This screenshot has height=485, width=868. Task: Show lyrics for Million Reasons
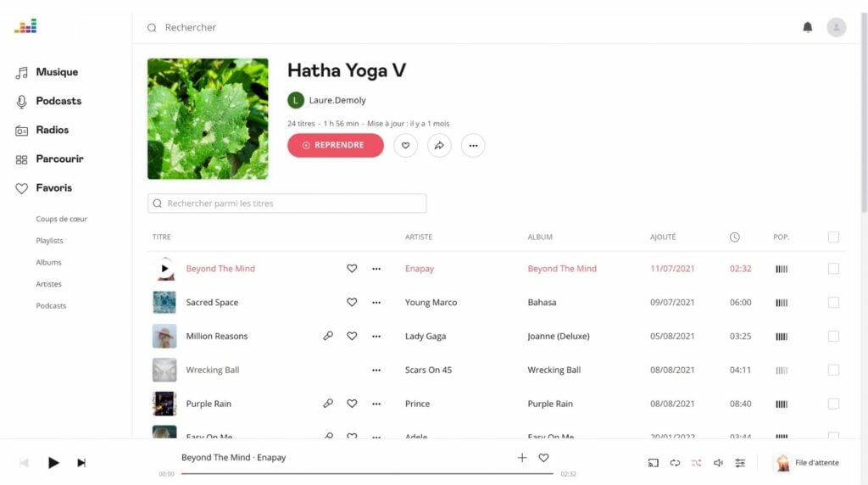click(328, 336)
